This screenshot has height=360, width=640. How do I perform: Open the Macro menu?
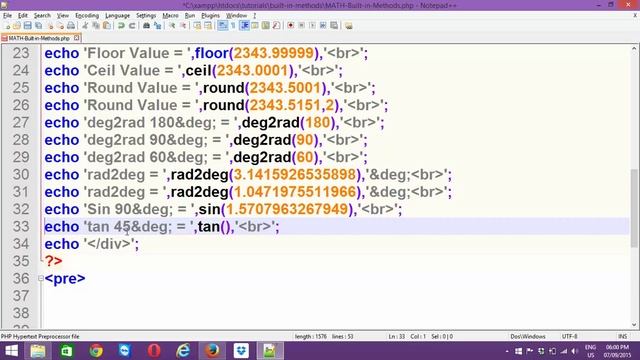tap(170, 16)
